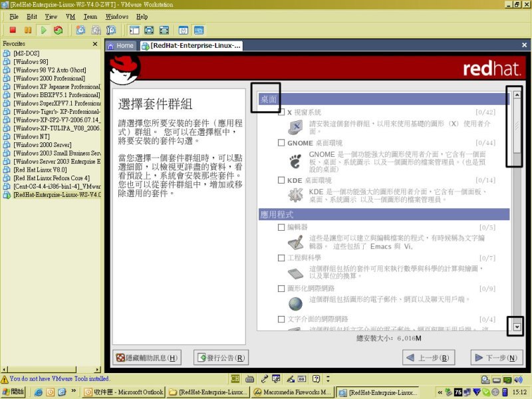Viewport: 532px width, 399px height.
Task: Click the Suspend (pause) toolbar icon
Action: pyautogui.click(x=28, y=30)
